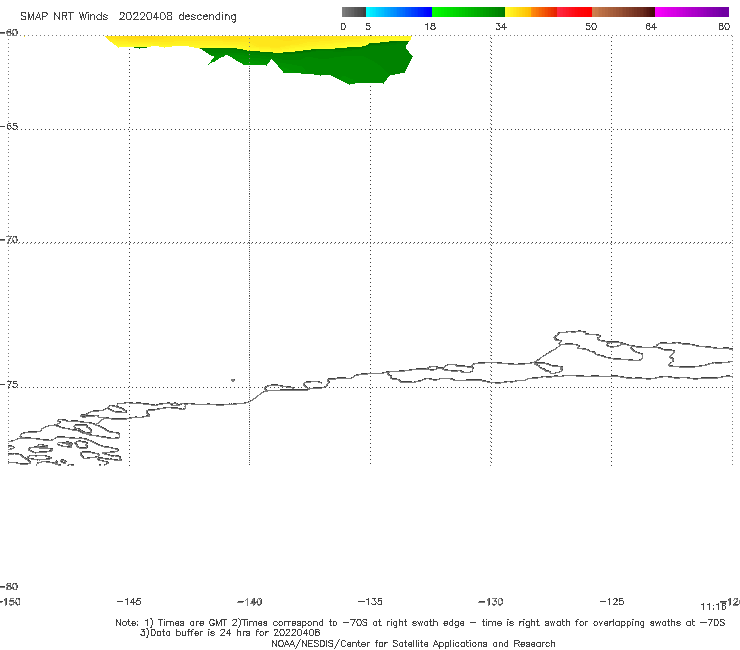
Task: Click the latitude label '-70'
Action: point(9,240)
